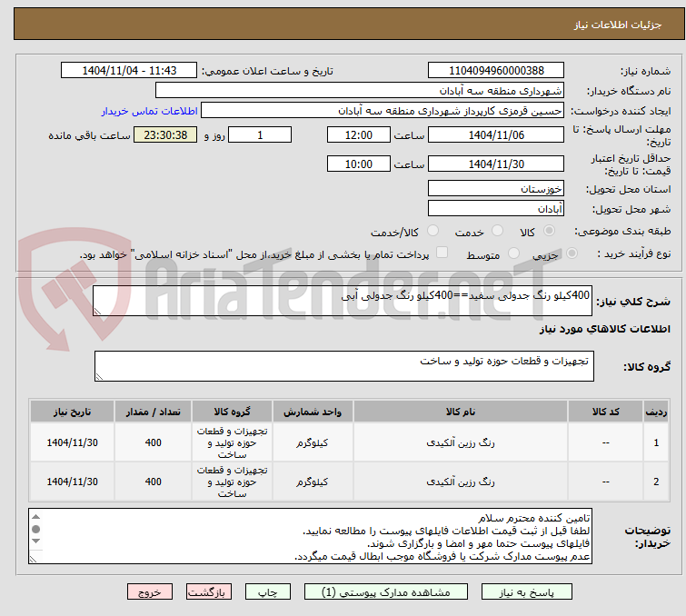
Task: Select the متوسط purchase type radio
Action: coord(513,253)
